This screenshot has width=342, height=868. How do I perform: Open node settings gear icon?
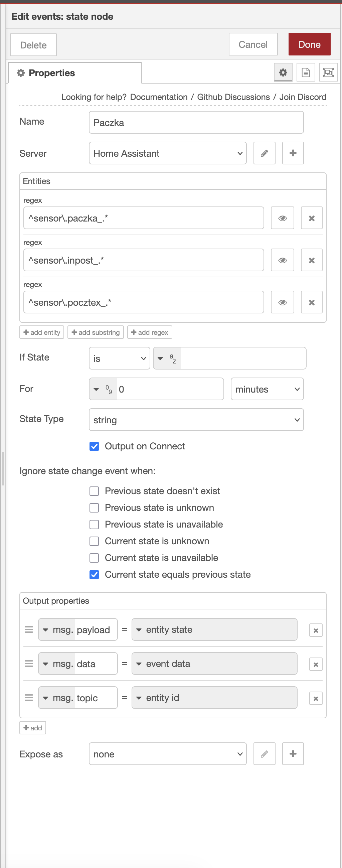[x=283, y=73]
